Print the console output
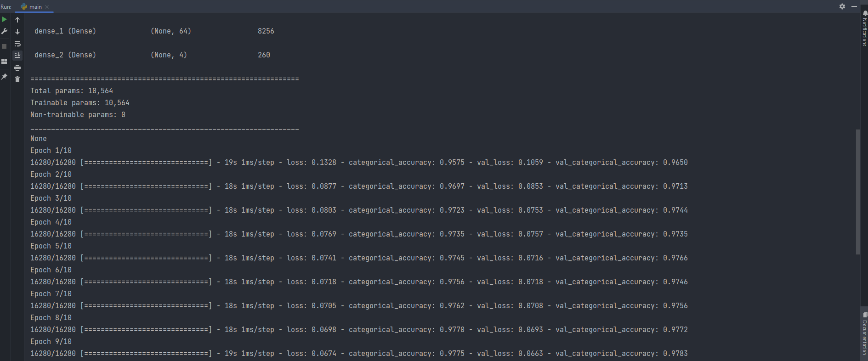Image resolution: width=868 pixels, height=361 pixels. coord(17,68)
